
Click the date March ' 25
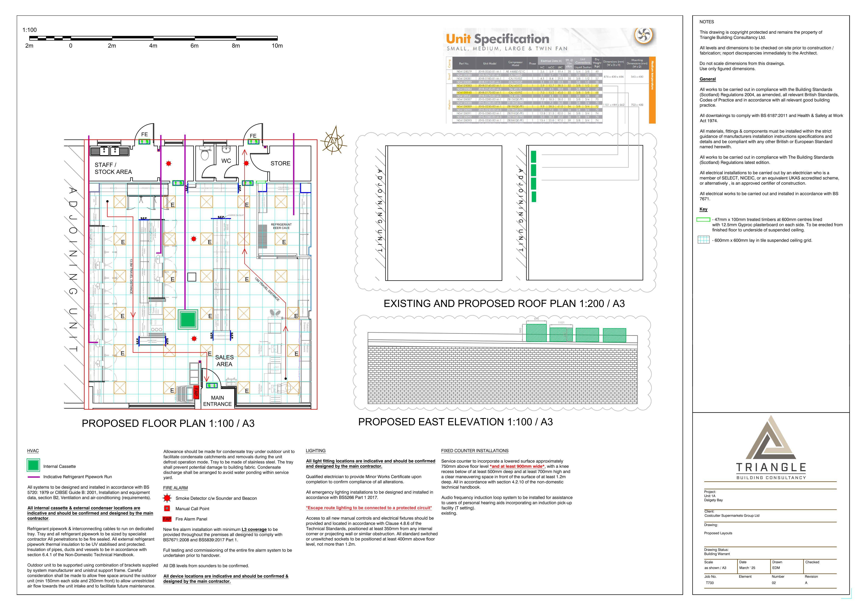coord(747,568)
